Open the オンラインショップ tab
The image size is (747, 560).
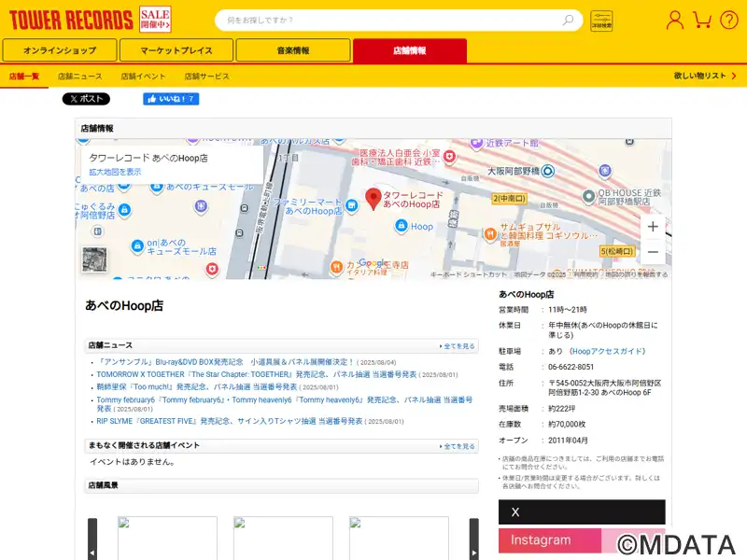pyautogui.click(x=60, y=50)
